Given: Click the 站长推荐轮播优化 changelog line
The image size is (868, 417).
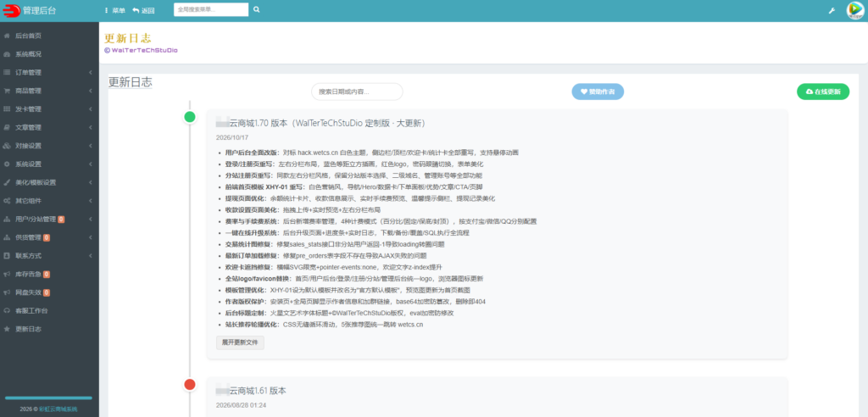Looking at the screenshot, I should tap(324, 325).
